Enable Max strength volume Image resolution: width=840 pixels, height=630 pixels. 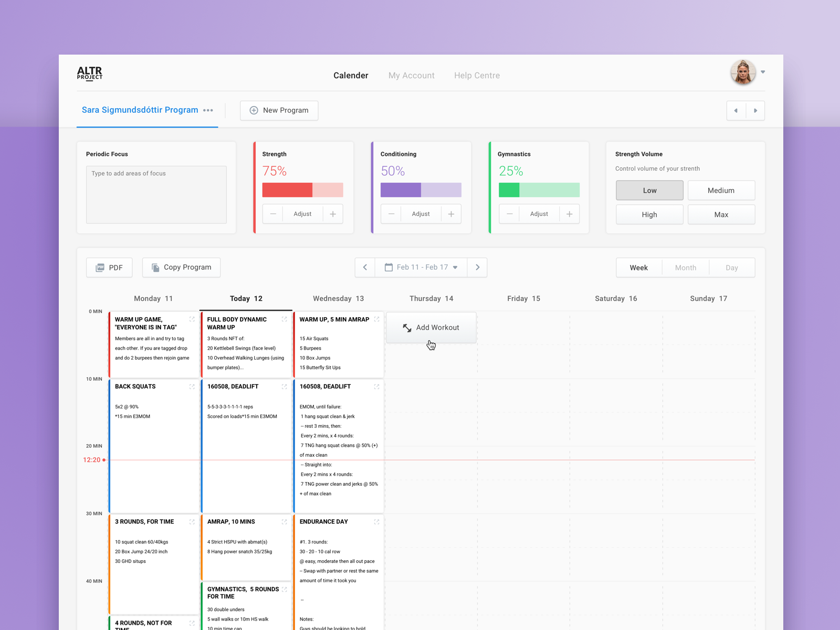tap(721, 214)
